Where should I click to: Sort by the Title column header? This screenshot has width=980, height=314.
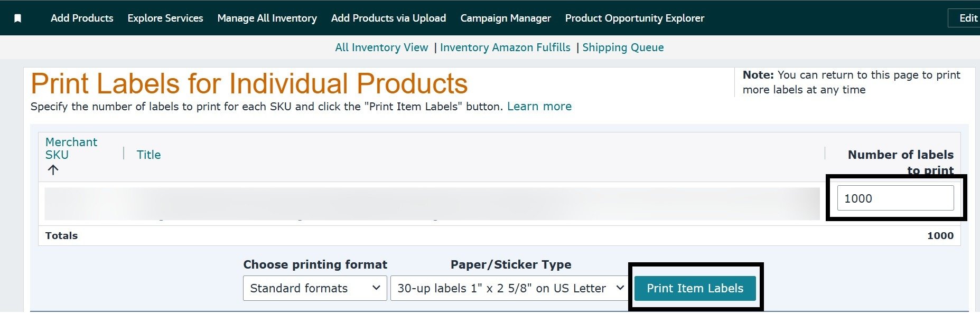pos(148,155)
